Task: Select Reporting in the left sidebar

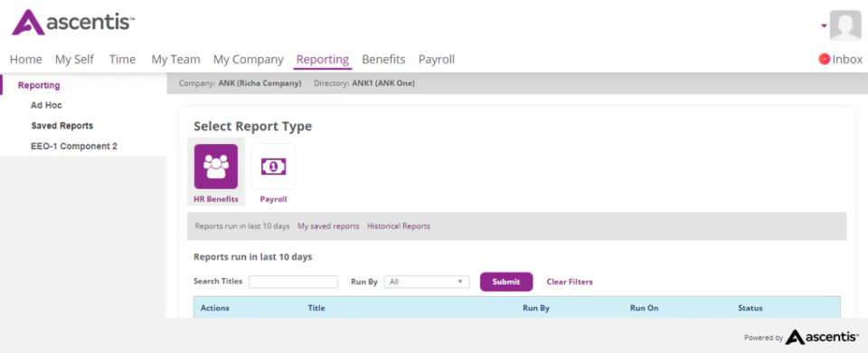Action: click(39, 85)
